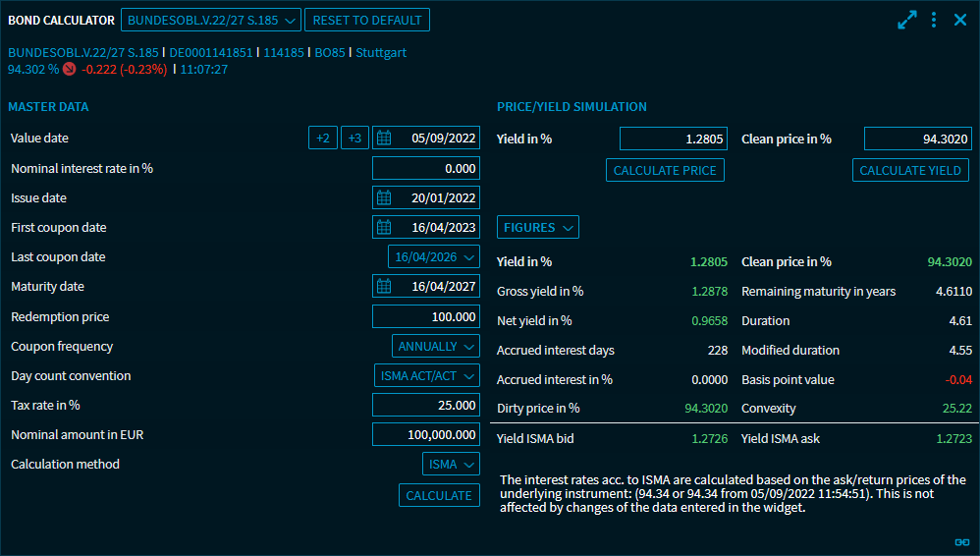The height and width of the screenshot is (556, 980).
Task: Click the Reset to Default button
Action: pyautogui.click(x=367, y=20)
